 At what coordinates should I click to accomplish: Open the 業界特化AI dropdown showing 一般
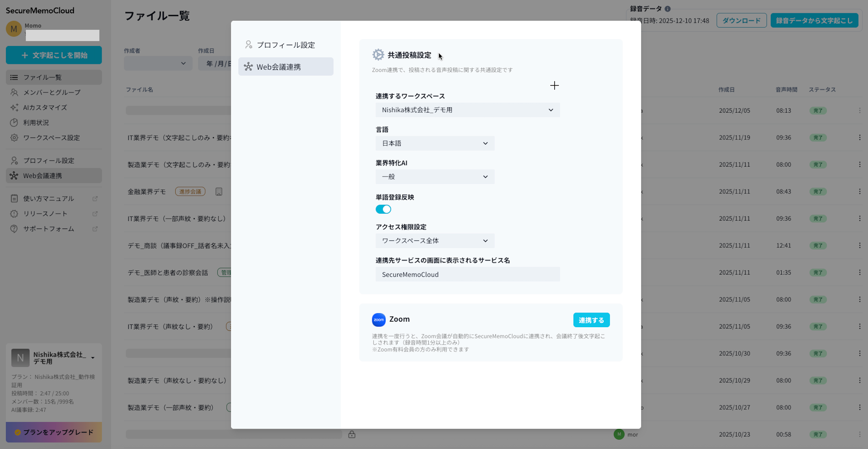click(x=435, y=176)
